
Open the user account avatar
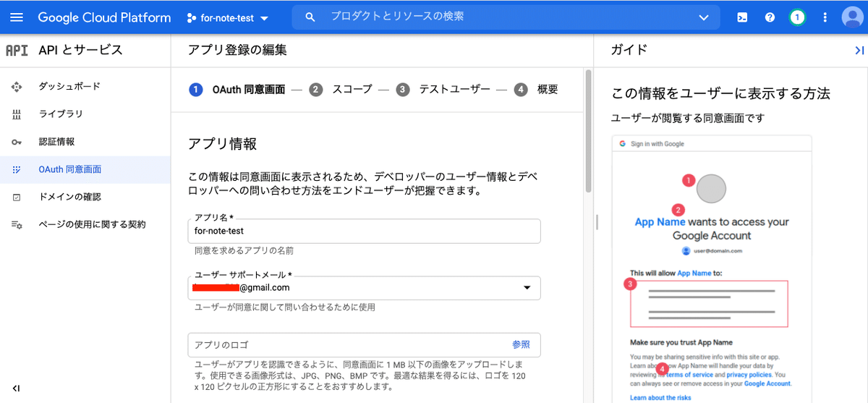(852, 17)
